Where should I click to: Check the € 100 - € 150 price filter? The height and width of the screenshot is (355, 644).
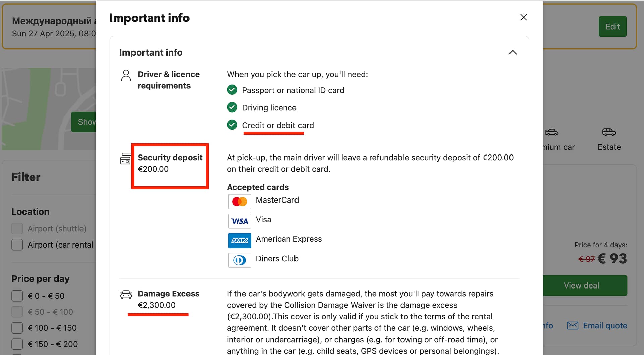point(17,328)
